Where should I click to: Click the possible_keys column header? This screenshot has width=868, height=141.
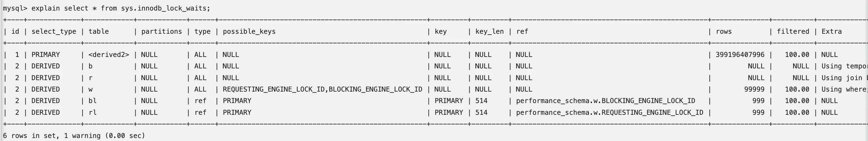249,32
